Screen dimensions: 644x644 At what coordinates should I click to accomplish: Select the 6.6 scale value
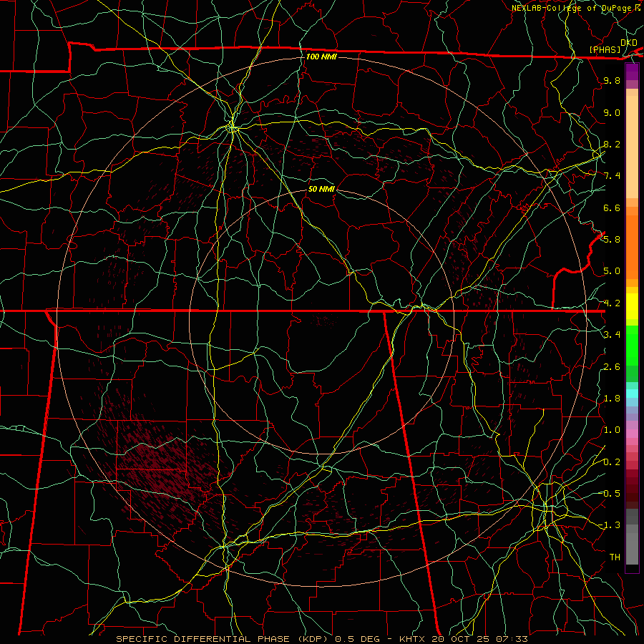click(612, 208)
